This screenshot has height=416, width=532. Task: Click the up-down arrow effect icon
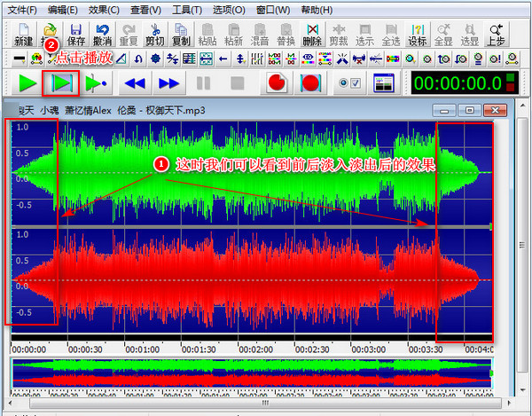point(240,59)
